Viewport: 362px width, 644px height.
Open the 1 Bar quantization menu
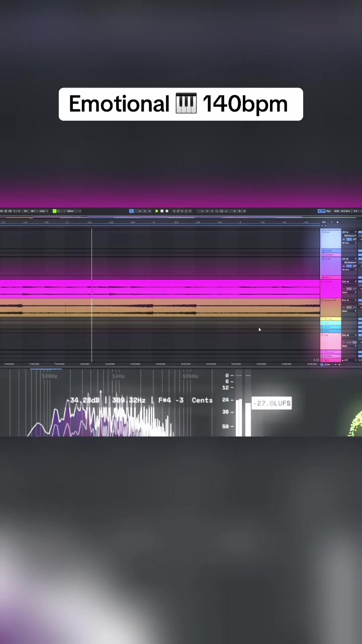pos(43,211)
